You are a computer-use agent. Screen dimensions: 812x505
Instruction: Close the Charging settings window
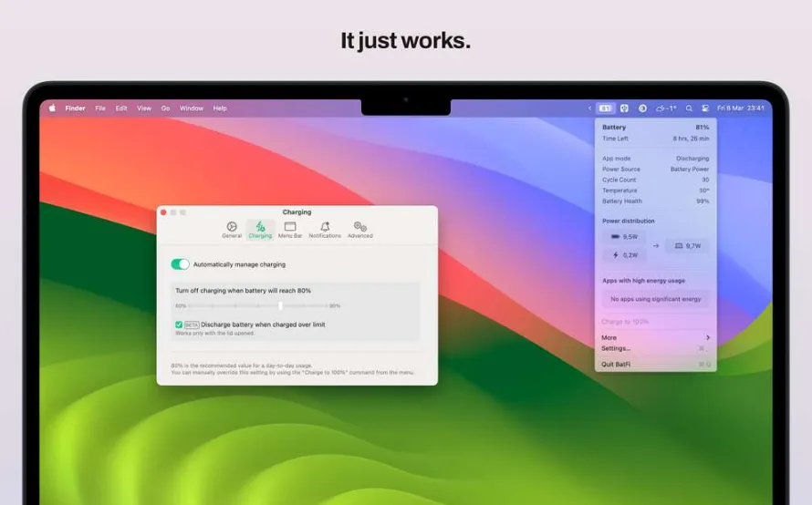[x=163, y=212]
